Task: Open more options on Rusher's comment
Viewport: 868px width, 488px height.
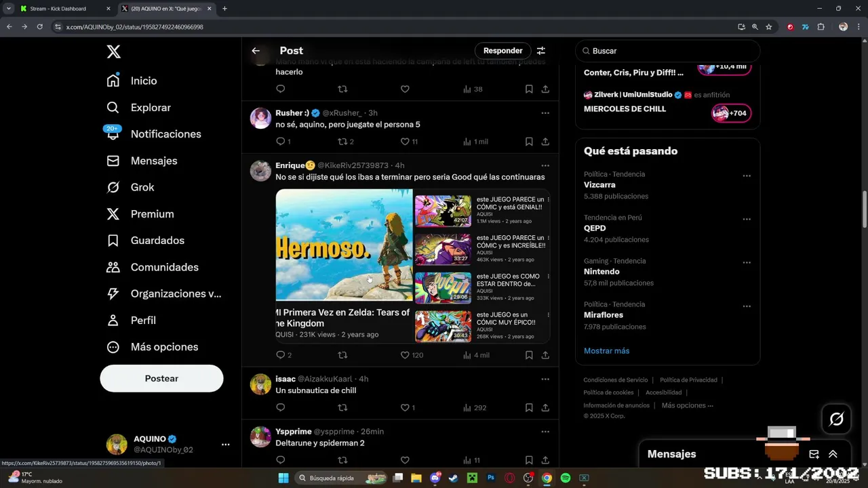Action: tap(545, 113)
